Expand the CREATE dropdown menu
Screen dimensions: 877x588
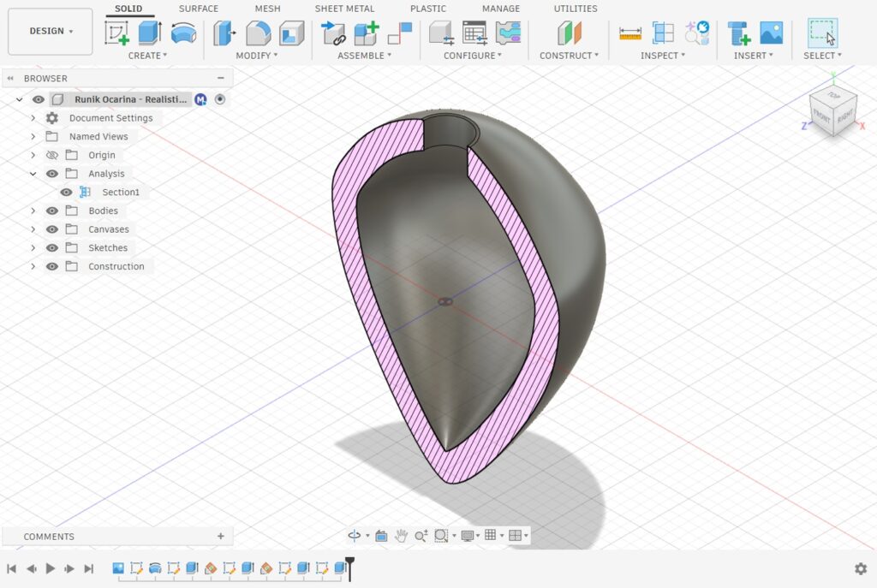pos(147,56)
